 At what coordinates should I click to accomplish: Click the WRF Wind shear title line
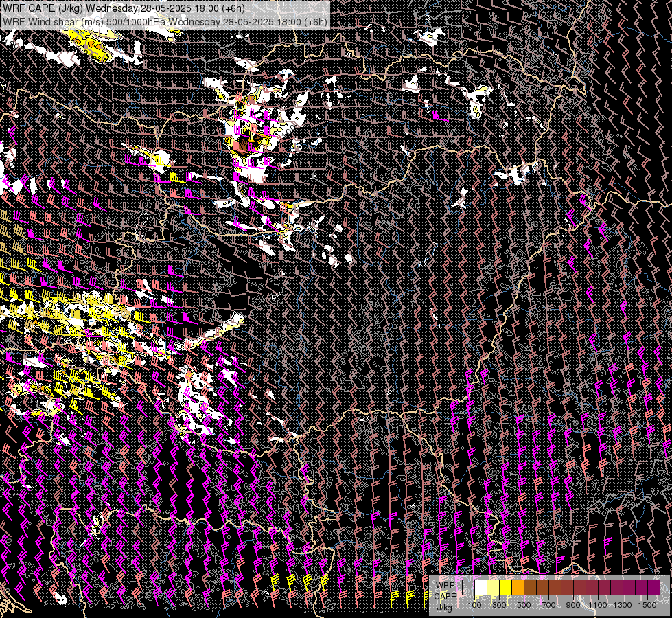[x=165, y=21]
